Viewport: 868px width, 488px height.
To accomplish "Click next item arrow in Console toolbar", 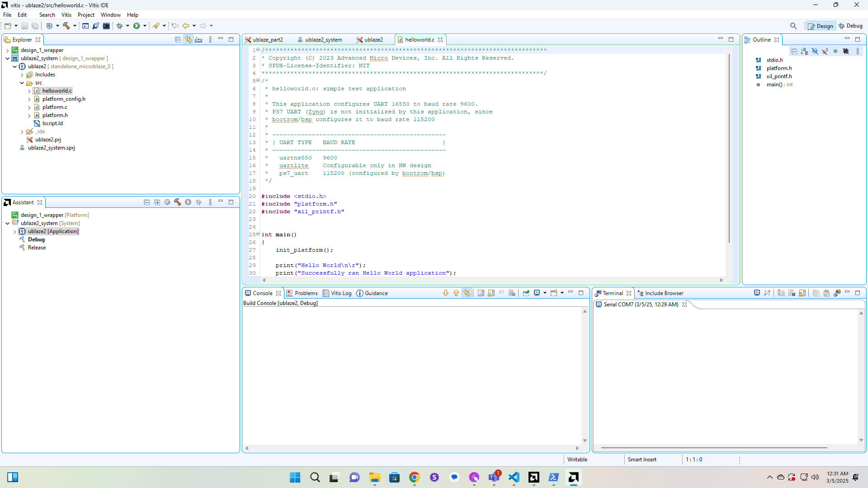I will click(x=445, y=293).
